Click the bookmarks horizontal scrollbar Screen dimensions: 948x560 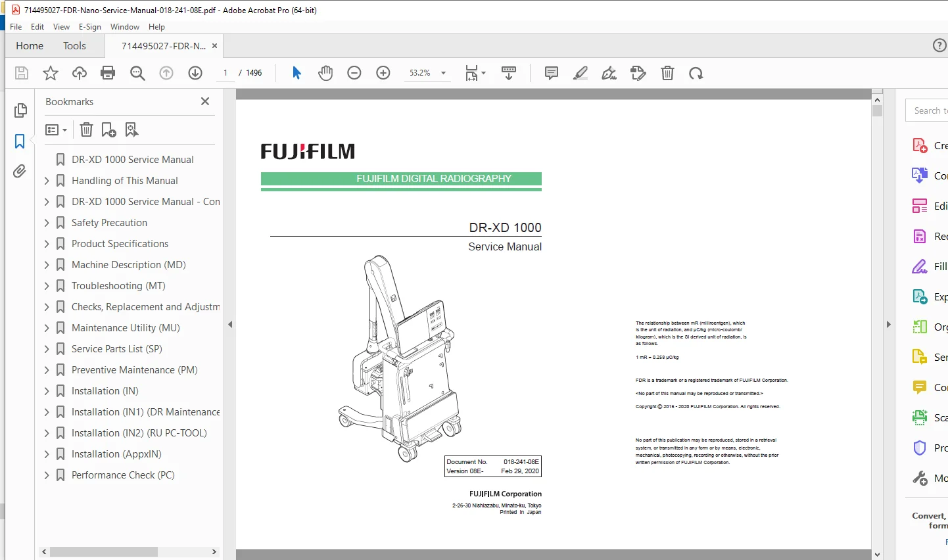[x=103, y=552]
